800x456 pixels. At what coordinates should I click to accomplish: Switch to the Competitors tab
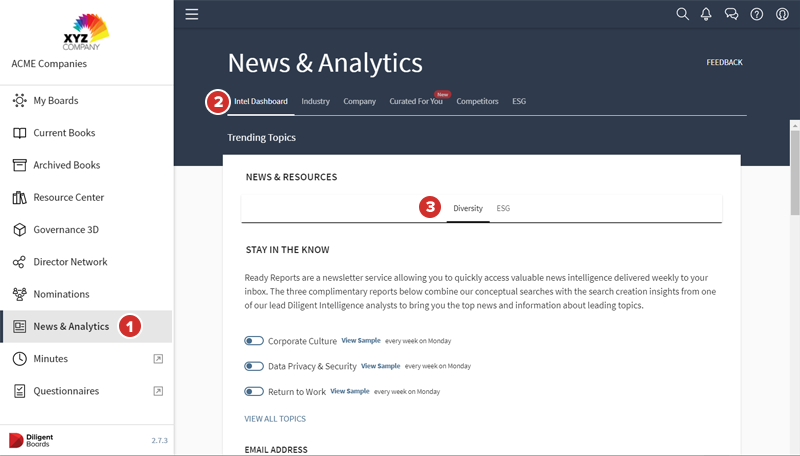point(477,102)
